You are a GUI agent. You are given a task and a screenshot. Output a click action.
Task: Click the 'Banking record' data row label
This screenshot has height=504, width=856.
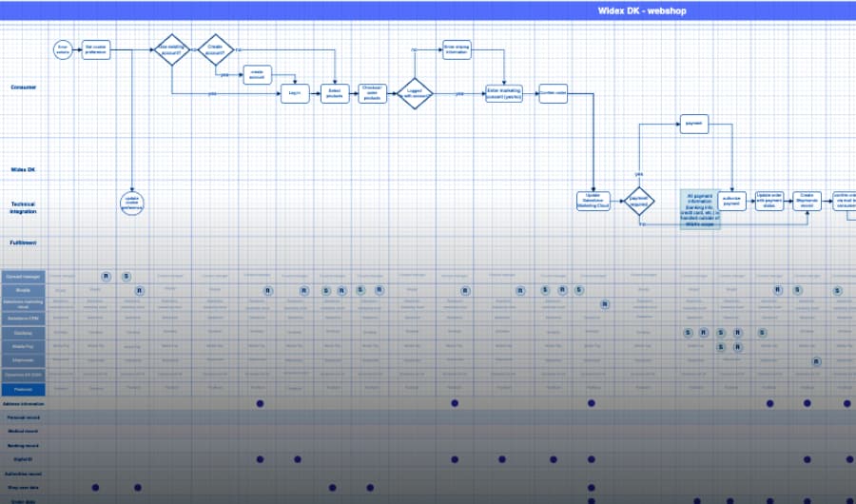[x=24, y=446]
